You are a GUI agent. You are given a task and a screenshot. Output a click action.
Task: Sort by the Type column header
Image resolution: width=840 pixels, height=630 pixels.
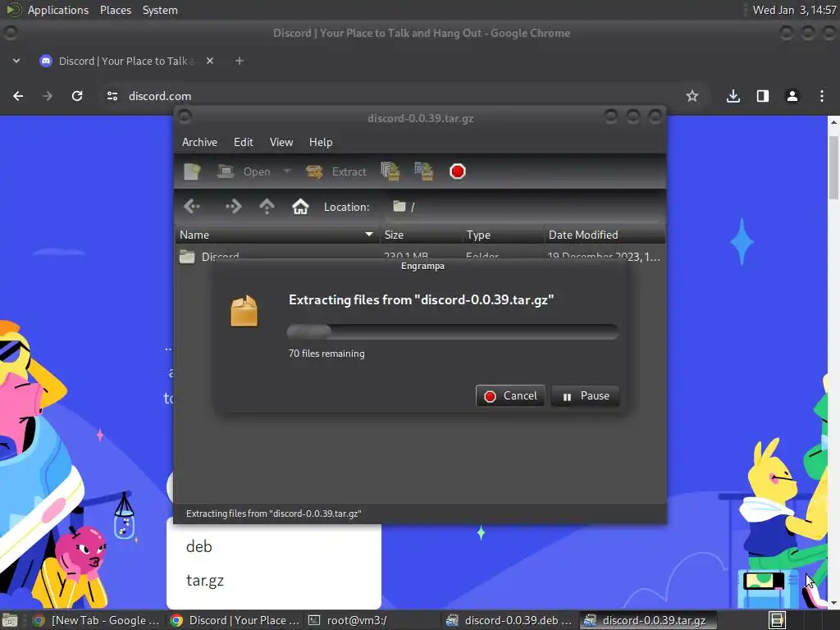pos(504,235)
